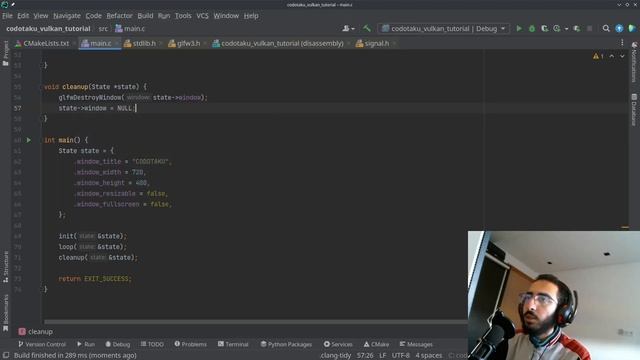
Task: Click the codotaku_vulkan_tutorial breadcrumb
Action: click(x=48, y=29)
